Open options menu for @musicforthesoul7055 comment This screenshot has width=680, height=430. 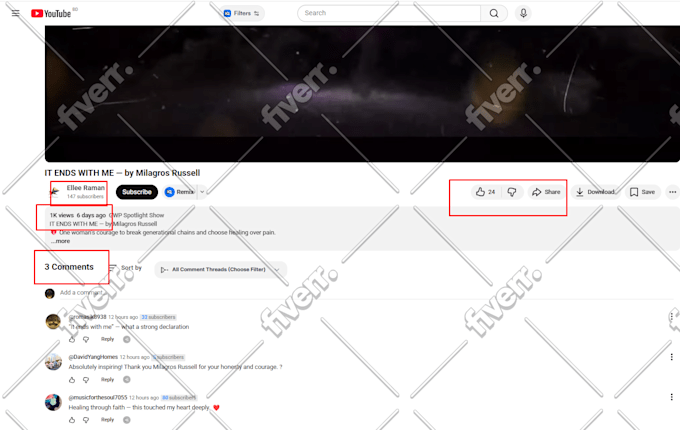(x=672, y=397)
